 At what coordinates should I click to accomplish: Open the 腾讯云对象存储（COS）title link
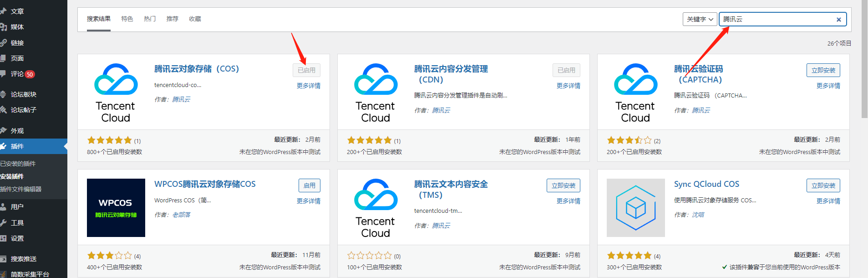[197, 69]
